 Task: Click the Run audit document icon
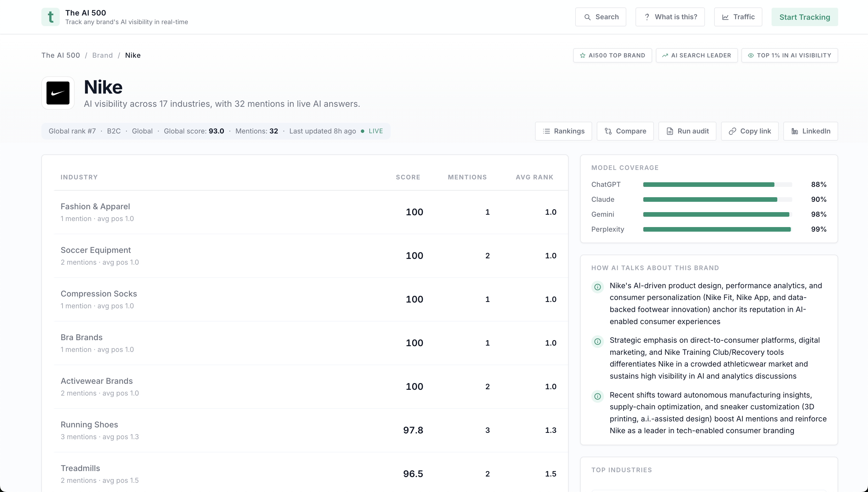point(670,131)
